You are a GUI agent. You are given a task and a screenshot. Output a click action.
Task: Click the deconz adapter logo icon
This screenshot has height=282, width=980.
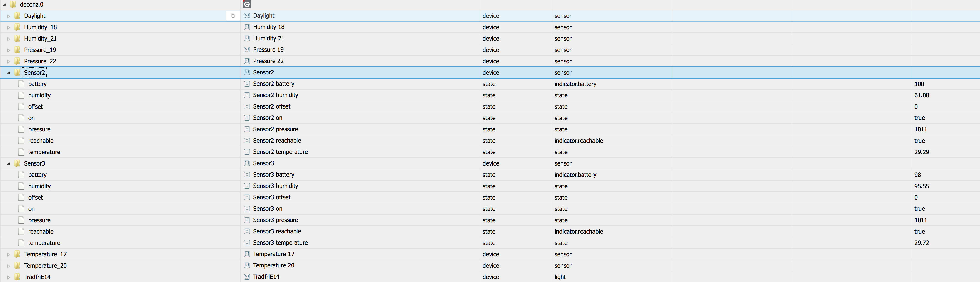click(x=247, y=4)
